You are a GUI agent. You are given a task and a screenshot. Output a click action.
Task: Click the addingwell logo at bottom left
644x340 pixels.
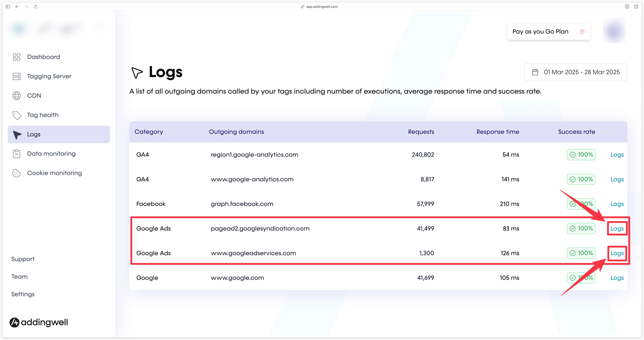(39, 322)
